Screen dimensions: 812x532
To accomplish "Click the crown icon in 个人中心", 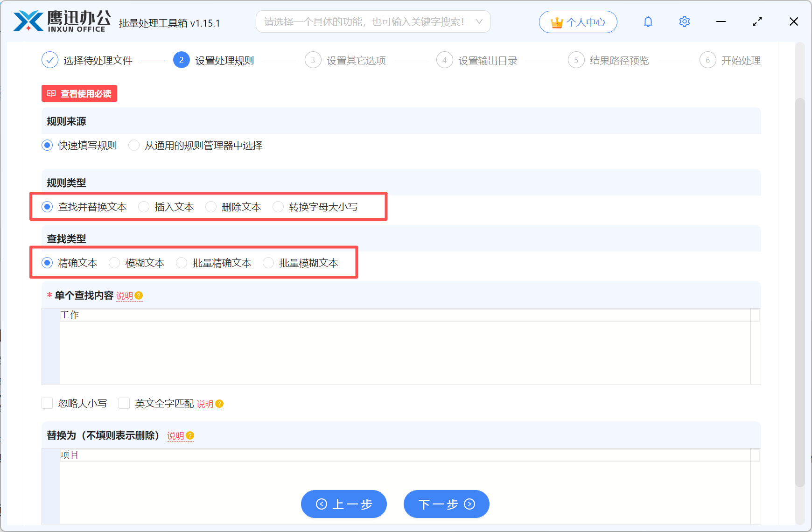I will [557, 22].
